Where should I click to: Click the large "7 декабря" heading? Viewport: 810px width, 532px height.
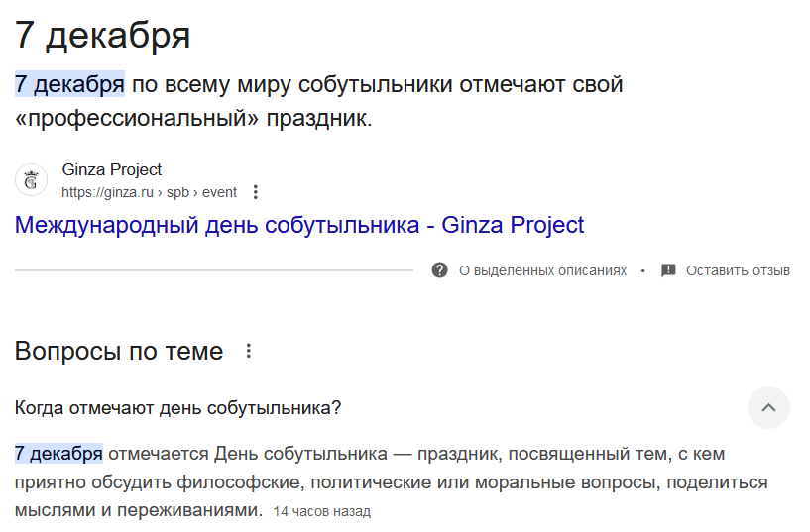102,36
